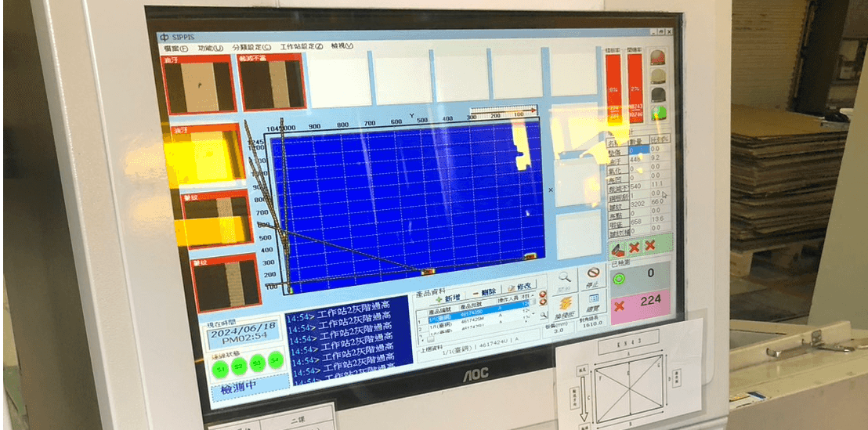Click the fail count 224 in pink box

tap(650, 301)
